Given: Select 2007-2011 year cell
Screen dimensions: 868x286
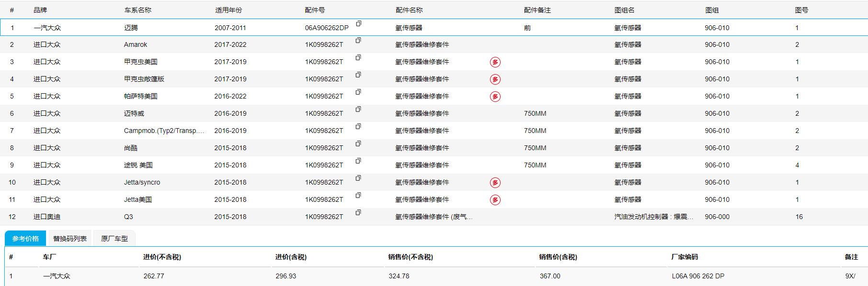Looking at the screenshot, I should [x=230, y=28].
